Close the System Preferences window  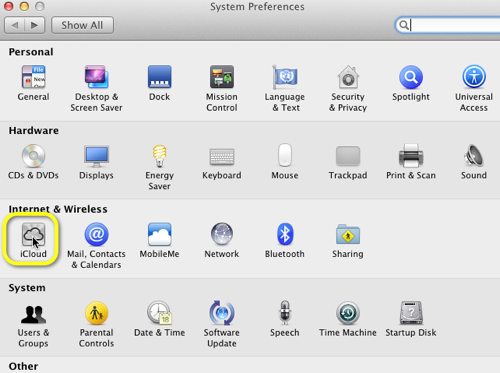coord(8,6)
